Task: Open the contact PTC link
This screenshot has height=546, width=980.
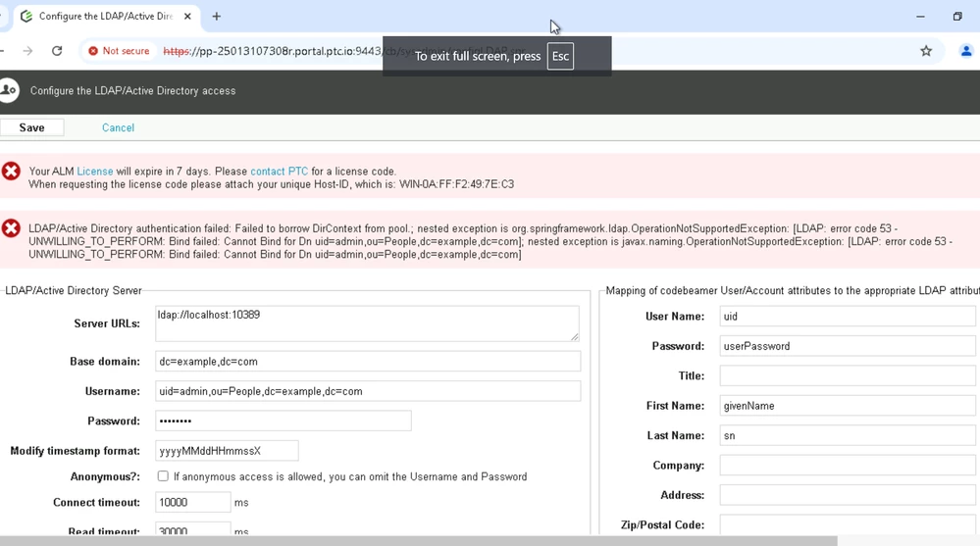Action: tap(280, 172)
